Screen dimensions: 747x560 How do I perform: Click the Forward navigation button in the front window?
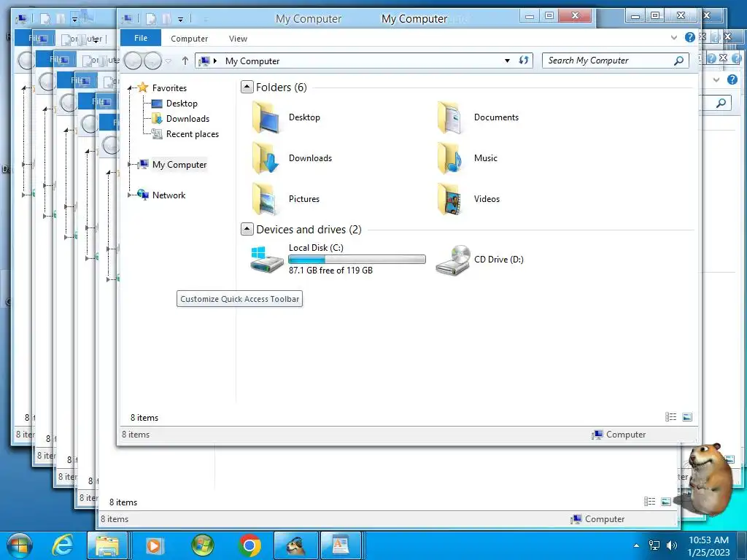[152, 61]
